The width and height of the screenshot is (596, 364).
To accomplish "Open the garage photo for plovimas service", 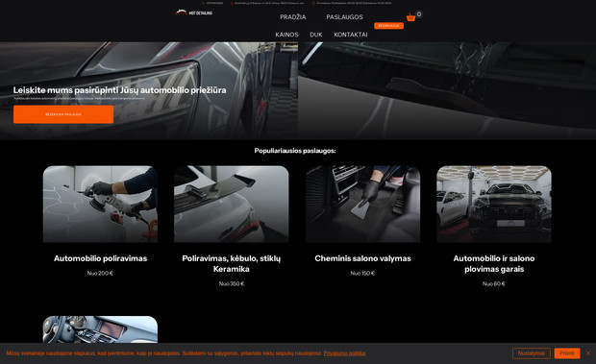I will 494,204.
